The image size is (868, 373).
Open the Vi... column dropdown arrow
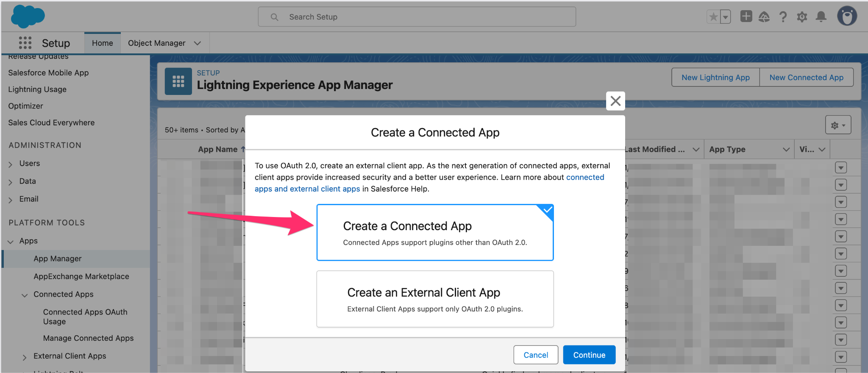822,149
